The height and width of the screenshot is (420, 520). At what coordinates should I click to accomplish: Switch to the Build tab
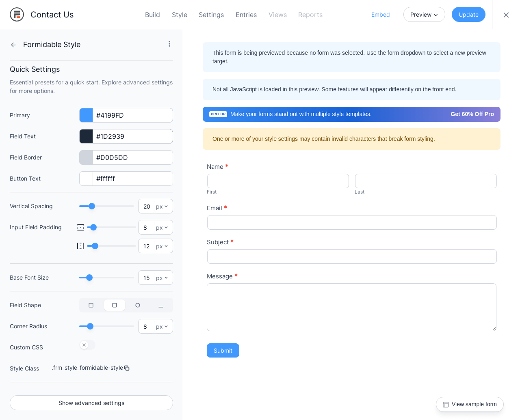[152, 15]
